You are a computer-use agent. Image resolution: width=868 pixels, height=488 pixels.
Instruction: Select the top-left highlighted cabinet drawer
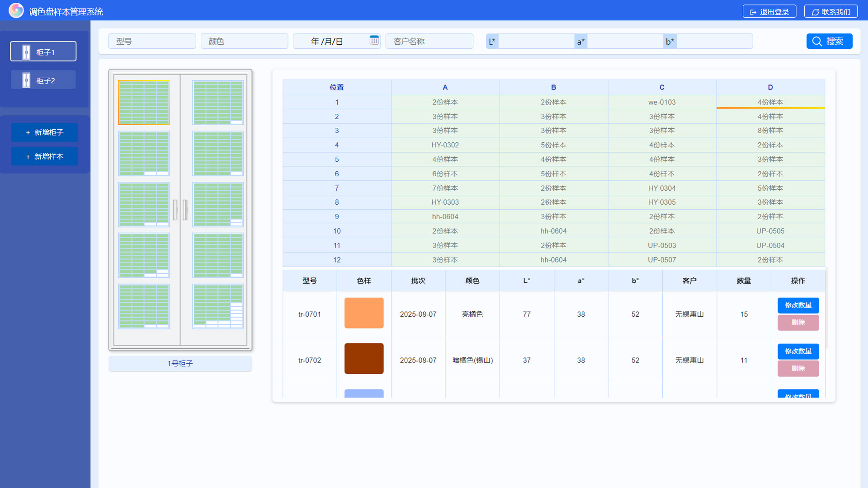pyautogui.click(x=144, y=103)
